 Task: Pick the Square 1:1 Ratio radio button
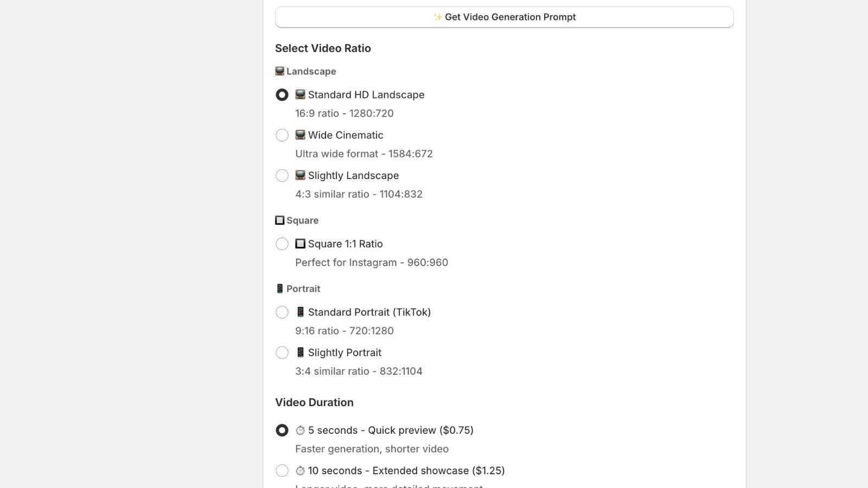point(282,244)
